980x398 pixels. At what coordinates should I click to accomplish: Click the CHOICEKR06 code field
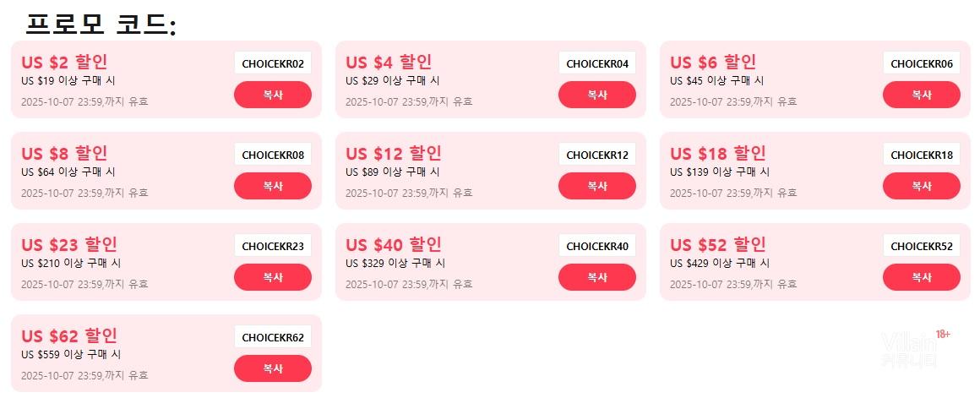coord(921,63)
